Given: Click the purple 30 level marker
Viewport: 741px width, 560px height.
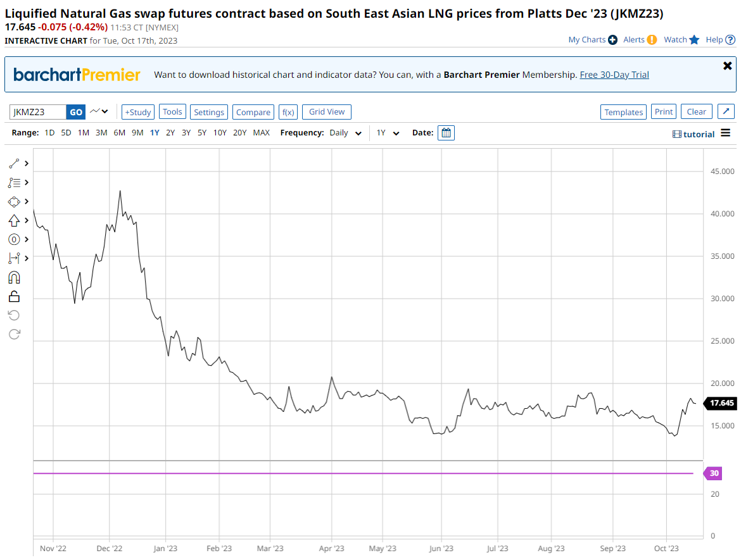Looking at the screenshot, I should point(714,473).
